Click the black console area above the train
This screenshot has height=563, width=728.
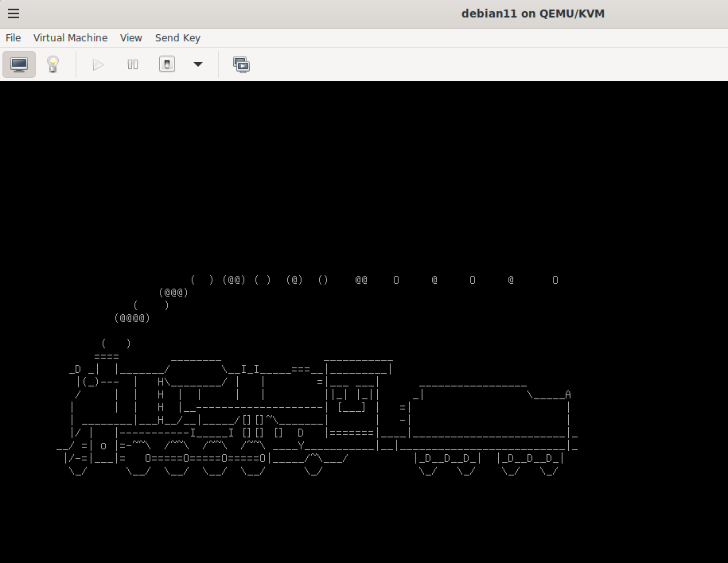click(x=364, y=175)
